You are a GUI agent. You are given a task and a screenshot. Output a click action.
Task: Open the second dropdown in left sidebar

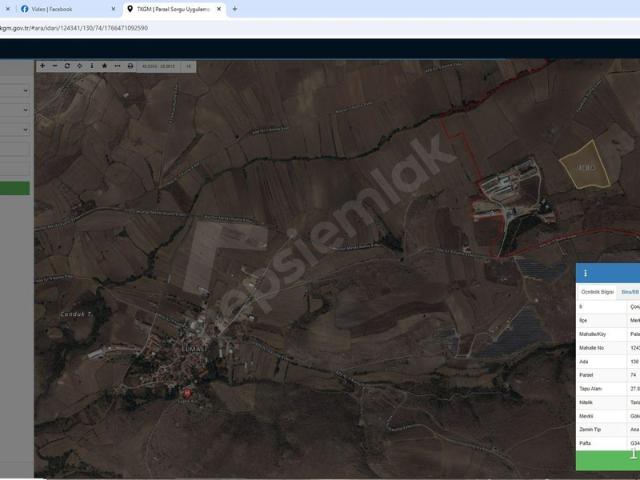pos(15,110)
